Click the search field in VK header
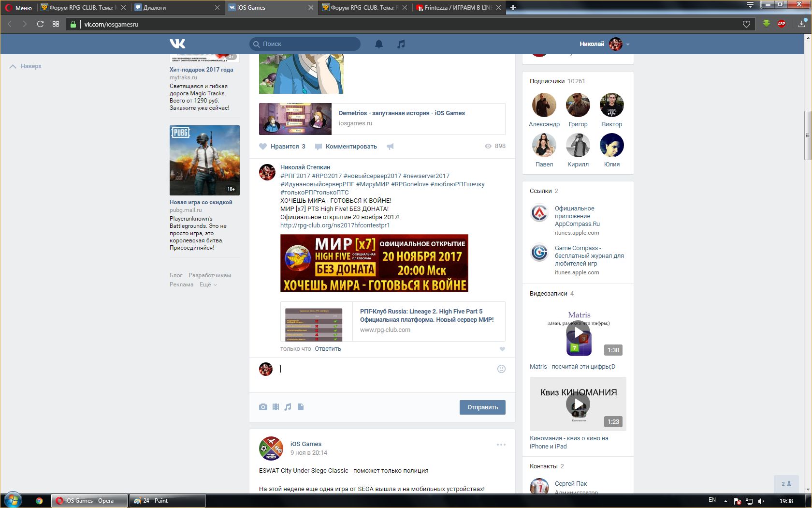The width and height of the screenshot is (812, 508). tap(305, 44)
